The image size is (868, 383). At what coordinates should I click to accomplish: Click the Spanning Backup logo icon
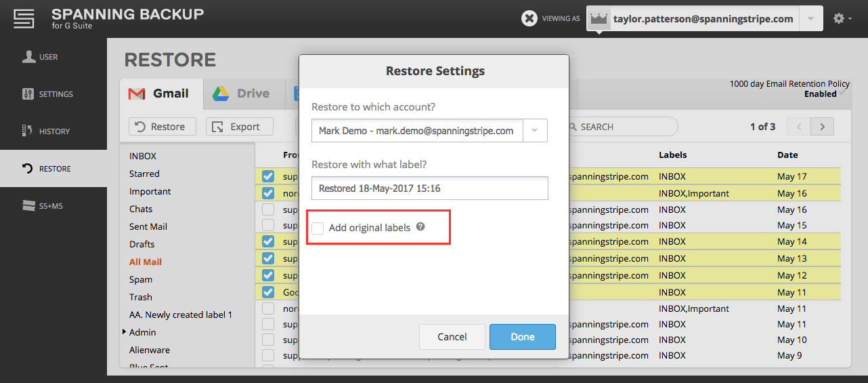point(24,18)
